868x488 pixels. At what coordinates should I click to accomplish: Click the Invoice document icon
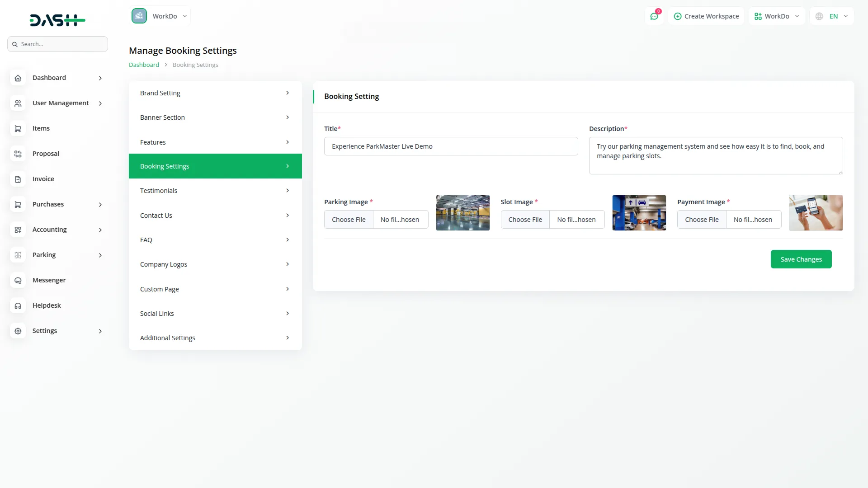tap(18, 179)
